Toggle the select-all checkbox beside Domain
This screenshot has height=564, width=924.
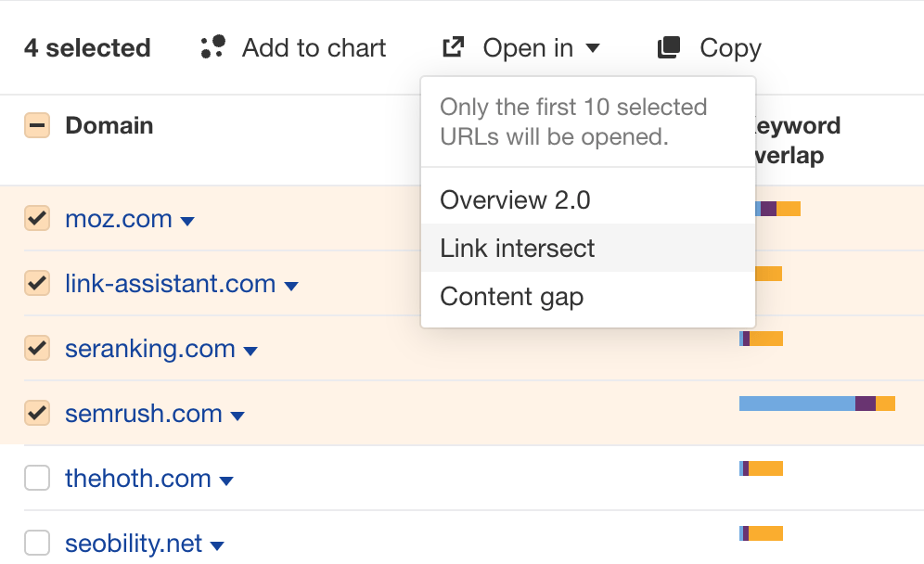click(37, 125)
